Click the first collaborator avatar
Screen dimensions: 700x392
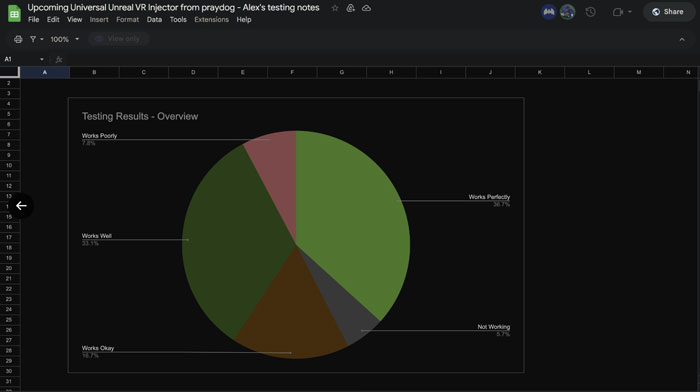click(x=549, y=12)
